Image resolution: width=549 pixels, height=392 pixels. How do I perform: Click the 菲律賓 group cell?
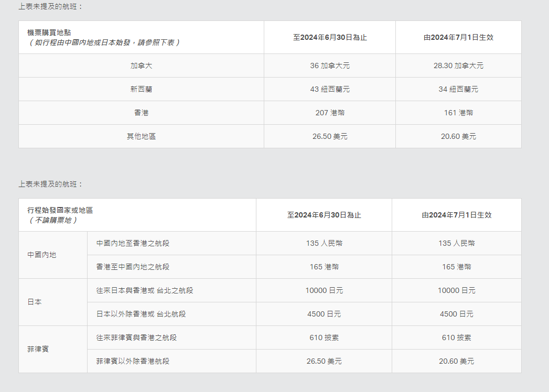[x=38, y=349]
